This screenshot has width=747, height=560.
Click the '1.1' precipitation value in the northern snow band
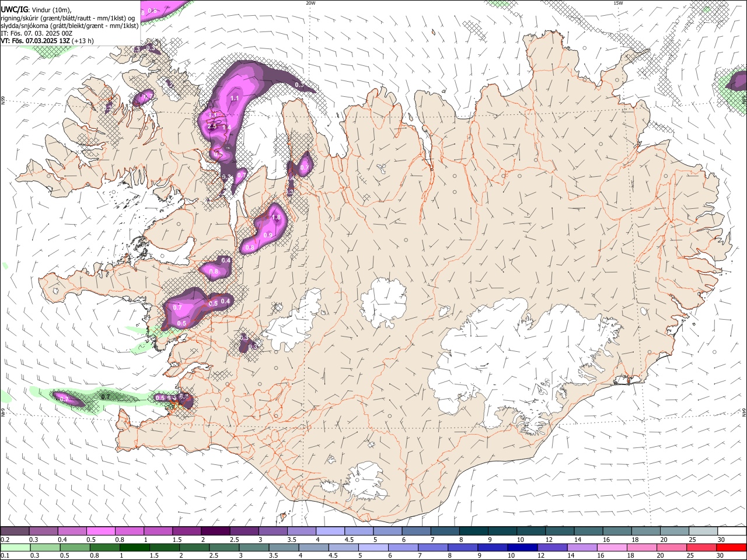pos(235,99)
